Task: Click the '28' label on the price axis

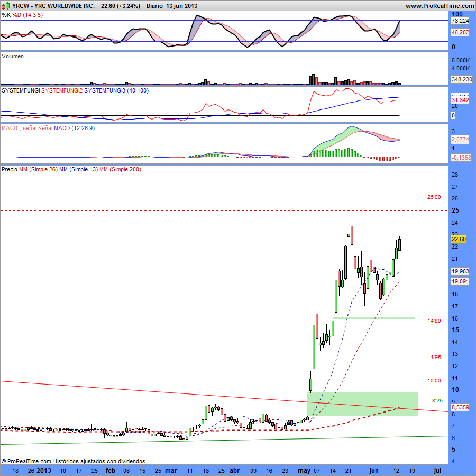Action: click(455, 175)
